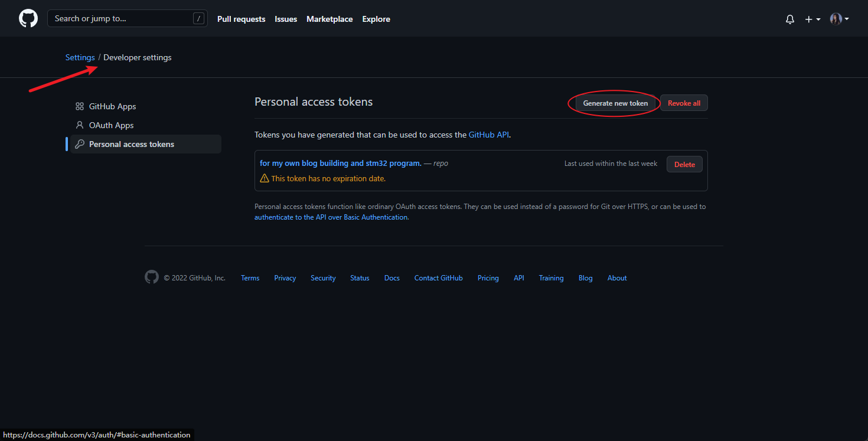Open the notifications bell
Image resolution: width=868 pixels, height=441 pixels.
[x=790, y=19]
